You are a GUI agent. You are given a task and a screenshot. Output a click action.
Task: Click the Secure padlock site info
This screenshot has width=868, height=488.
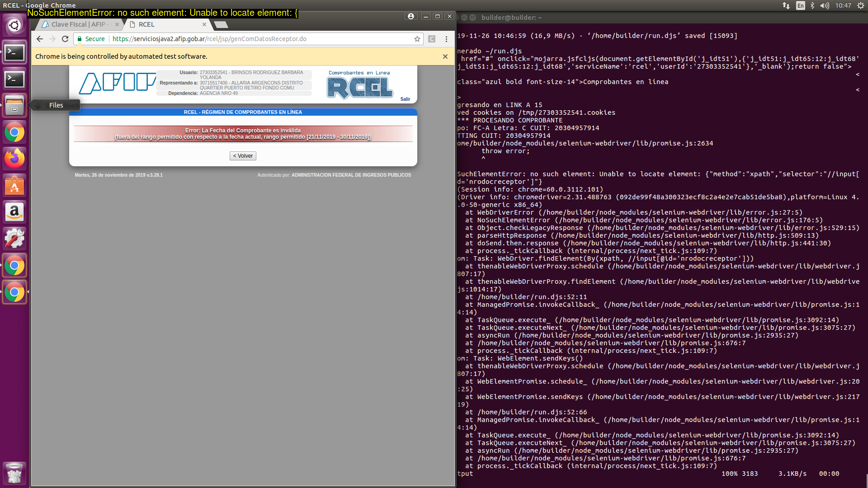[91, 39]
